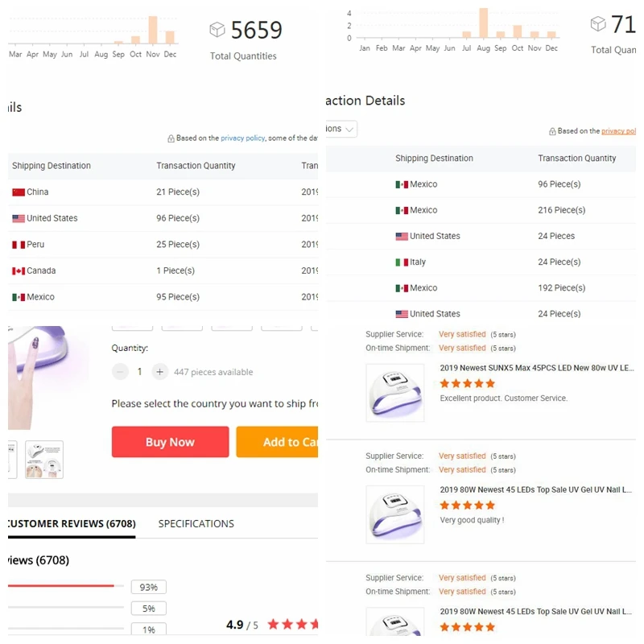Click the orange stars above "Excellent product" review

point(467,384)
